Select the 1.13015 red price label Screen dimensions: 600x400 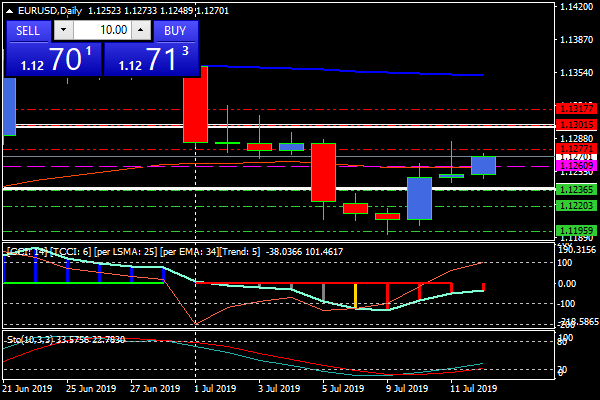coord(577,124)
